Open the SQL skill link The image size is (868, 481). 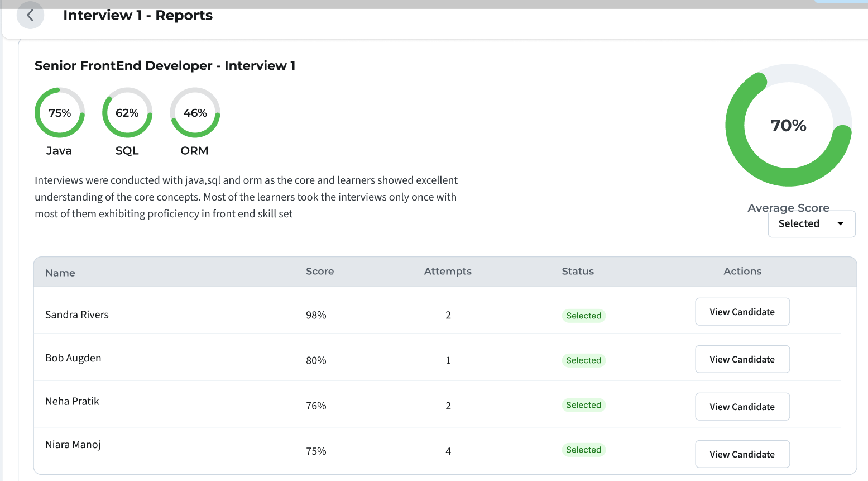127,151
